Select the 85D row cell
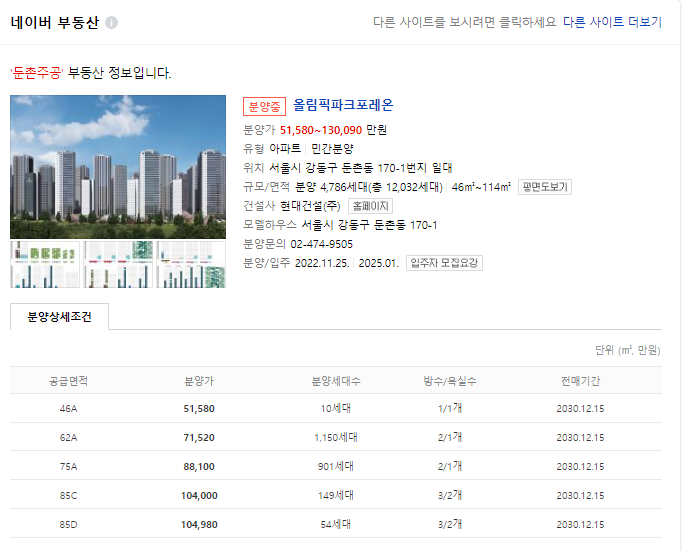 coord(68,524)
